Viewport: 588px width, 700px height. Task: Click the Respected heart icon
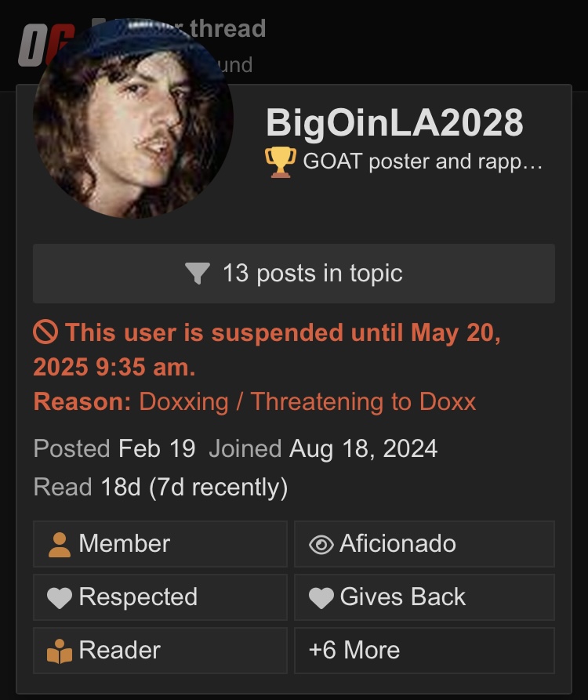pyautogui.click(x=60, y=598)
